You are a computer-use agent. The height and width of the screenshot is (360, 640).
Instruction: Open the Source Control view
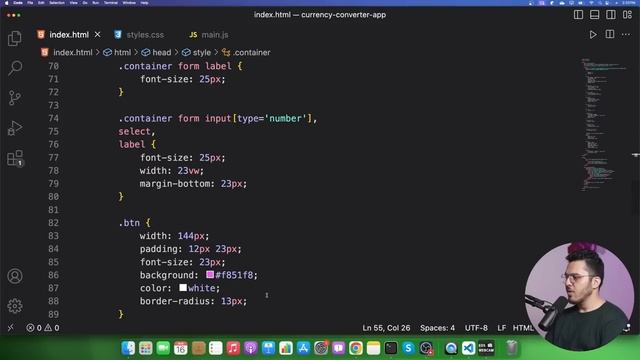point(15,98)
